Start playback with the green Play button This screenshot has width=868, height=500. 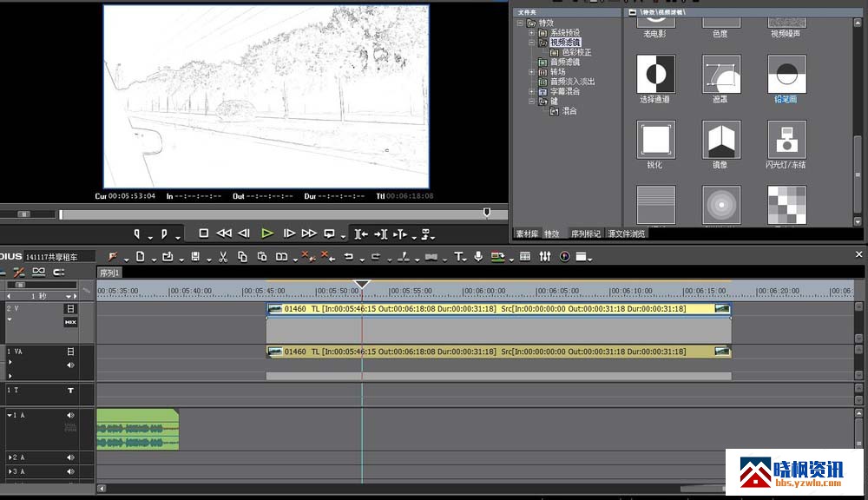click(x=267, y=234)
